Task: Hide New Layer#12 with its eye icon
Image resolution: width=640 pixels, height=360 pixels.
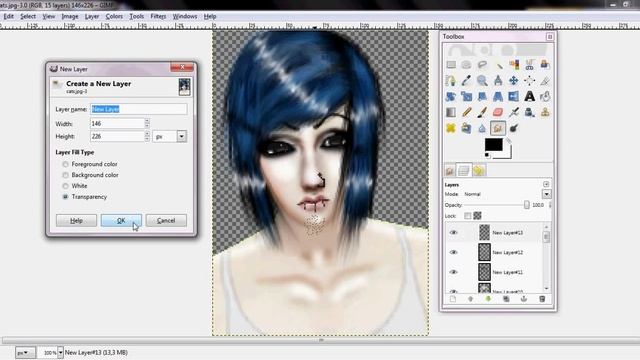Action: tap(453, 252)
